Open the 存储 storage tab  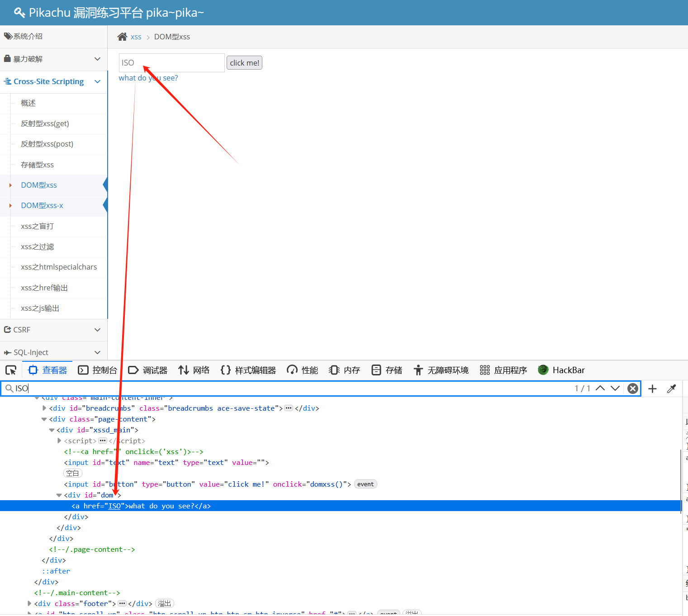(x=387, y=370)
